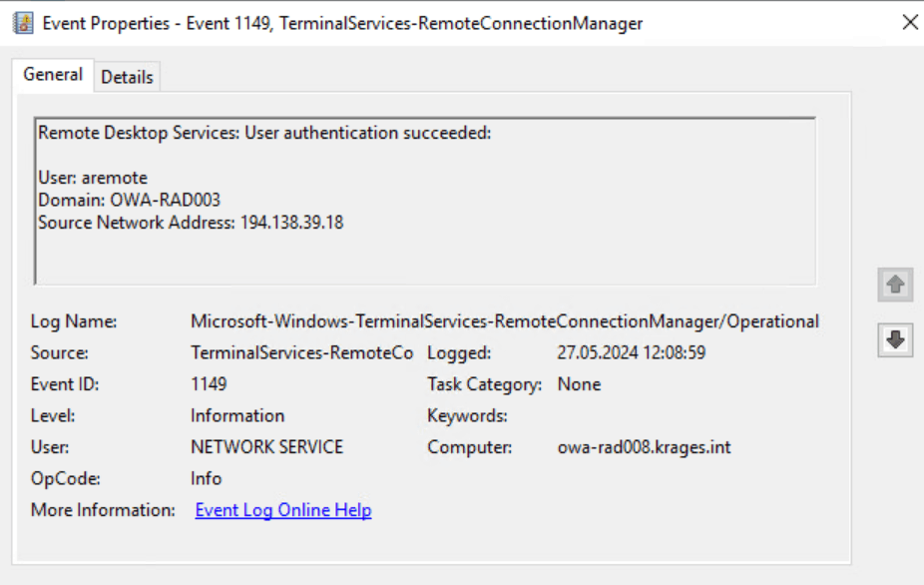Click the Log Name value field
Screen dimensions: 924x585
pos(504,321)
